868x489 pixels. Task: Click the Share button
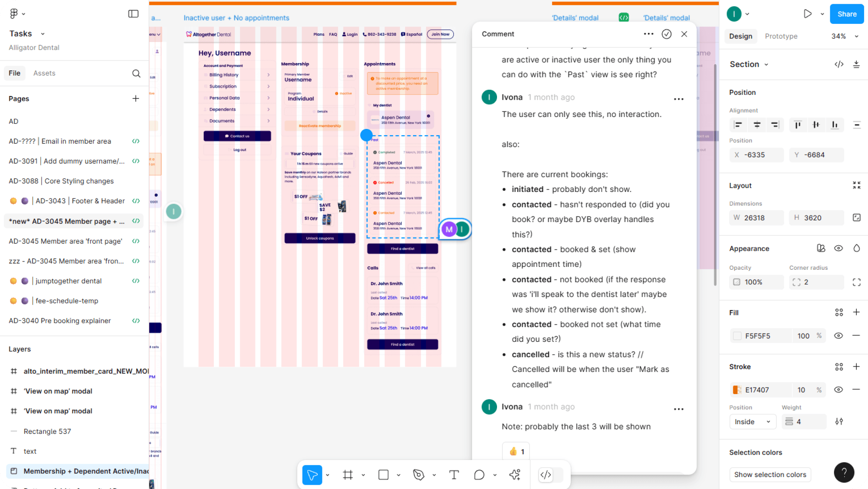847,14
